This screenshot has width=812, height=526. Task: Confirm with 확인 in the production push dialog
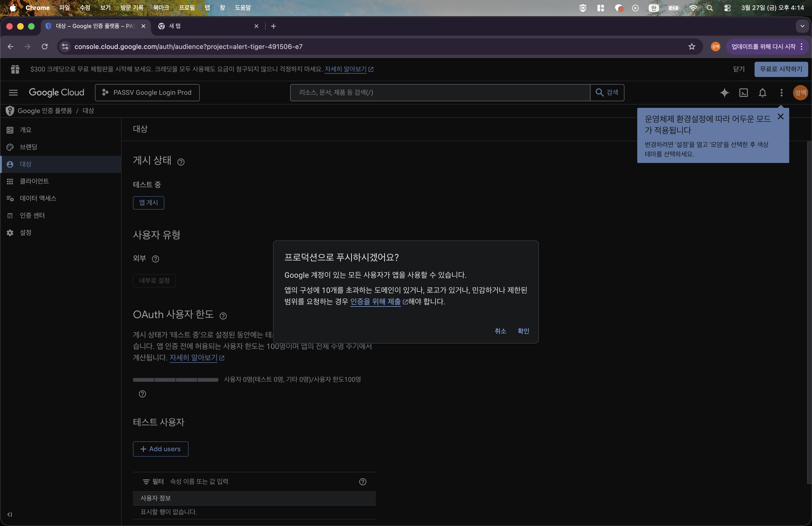(523, 331)
